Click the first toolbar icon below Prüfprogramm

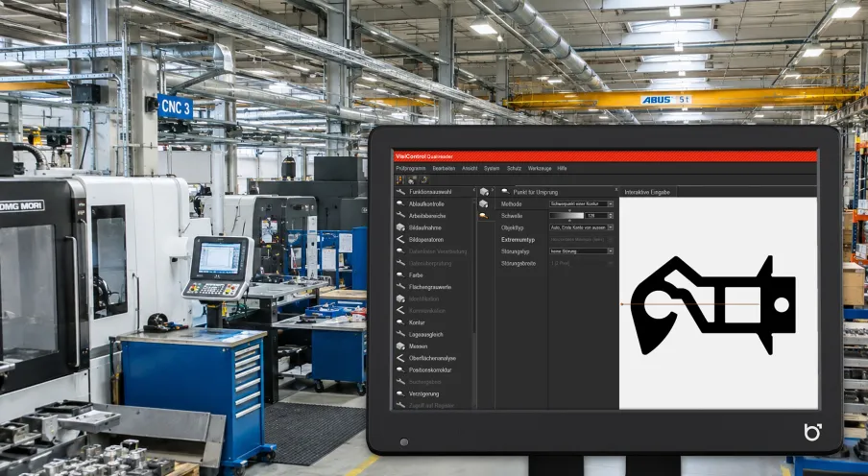click(400, 179)
